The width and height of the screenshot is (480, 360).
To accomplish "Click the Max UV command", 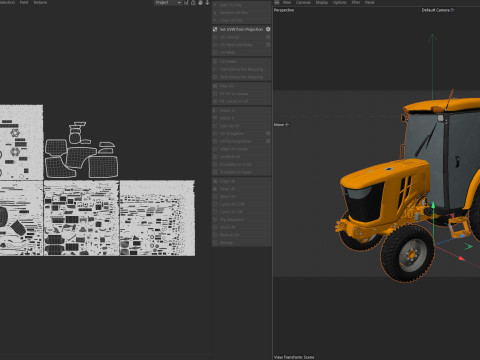I will point(242,86).
